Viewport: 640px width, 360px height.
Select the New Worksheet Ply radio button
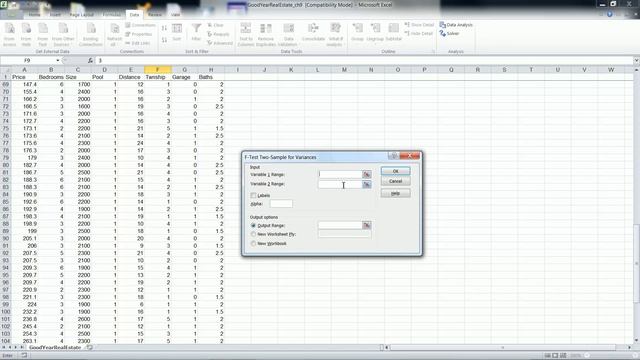(x=253, y=234)
